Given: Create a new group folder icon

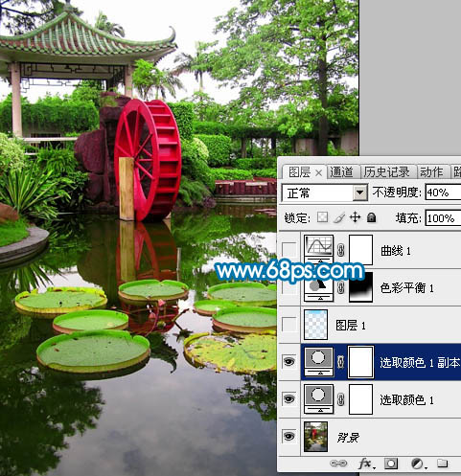Looking at the screenshot, I should (443, 463).
